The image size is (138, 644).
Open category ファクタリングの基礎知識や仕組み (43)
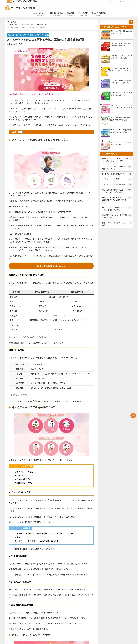click(x=117, y=174)
